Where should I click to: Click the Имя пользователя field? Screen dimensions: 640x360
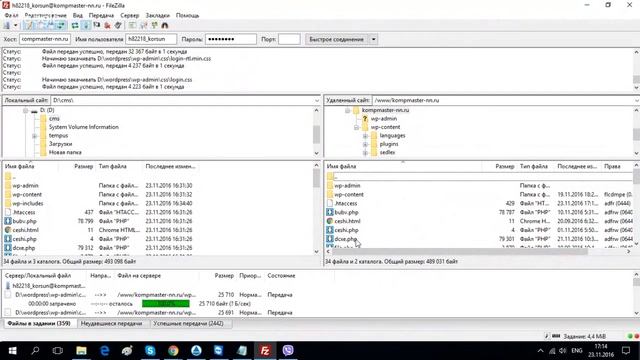point(151,39)
